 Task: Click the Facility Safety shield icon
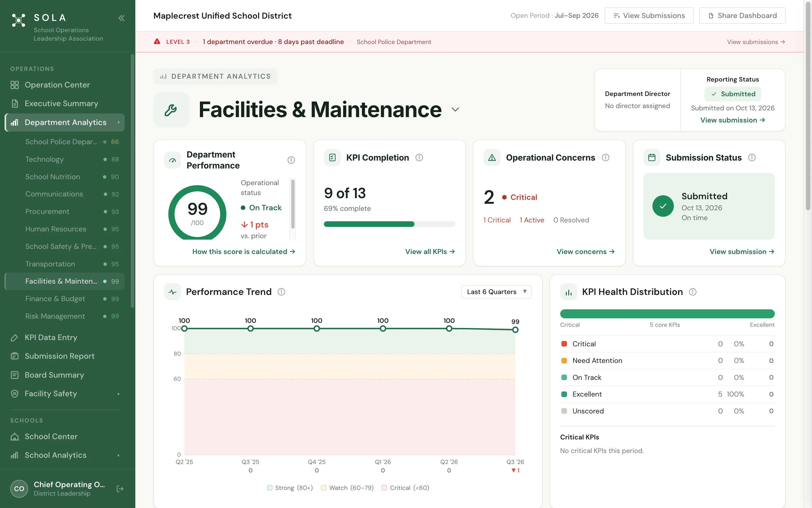pyautogui.click(x=14, y=394)
